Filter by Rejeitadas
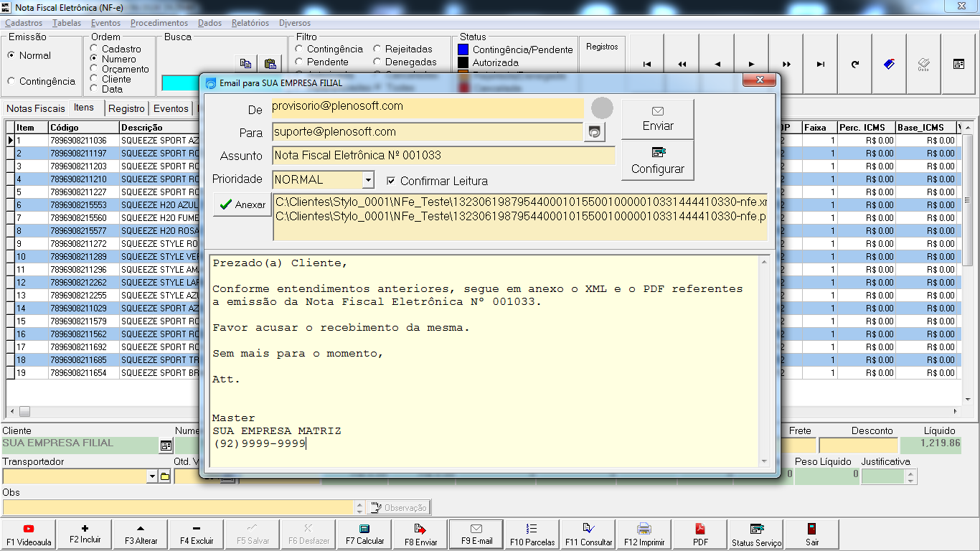 pyautogui.click(x=403, y=49)
